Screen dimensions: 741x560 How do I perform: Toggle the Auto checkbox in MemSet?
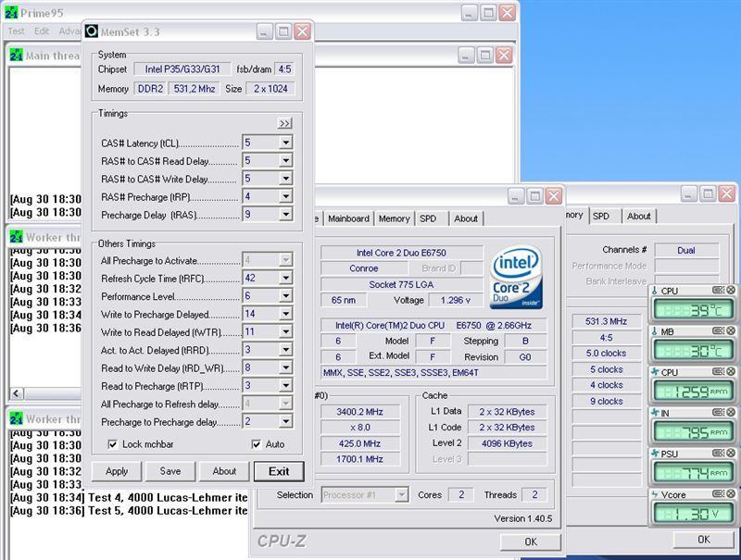[257, 444]
